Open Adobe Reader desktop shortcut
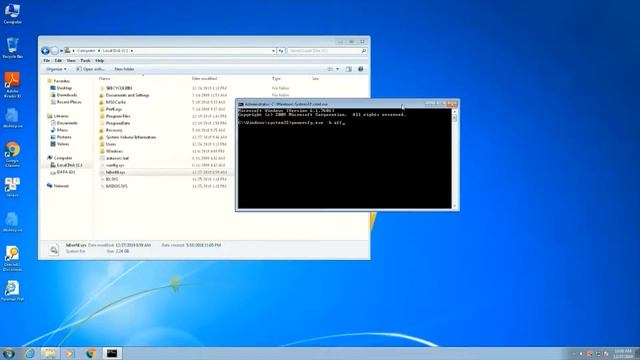Viewport: 640px width, 360px height. coord(12,84)
